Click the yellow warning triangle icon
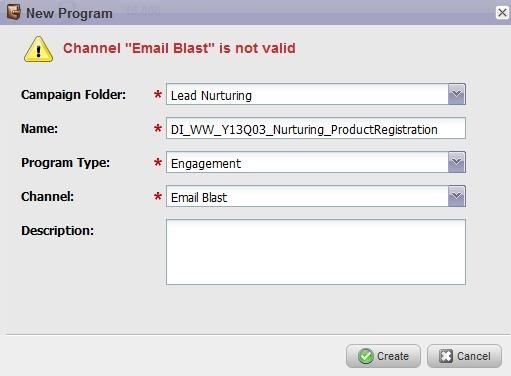The image size is (511, 376). click(x=38, y=49)
